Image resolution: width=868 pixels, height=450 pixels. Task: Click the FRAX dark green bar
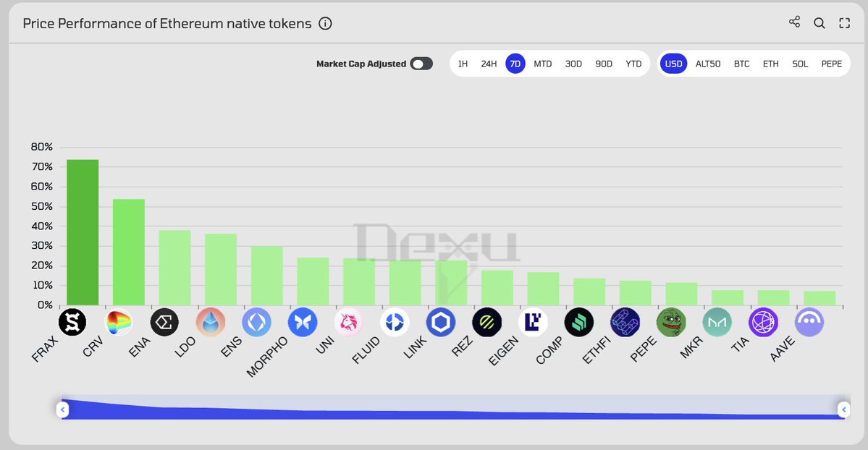point(83,232)
